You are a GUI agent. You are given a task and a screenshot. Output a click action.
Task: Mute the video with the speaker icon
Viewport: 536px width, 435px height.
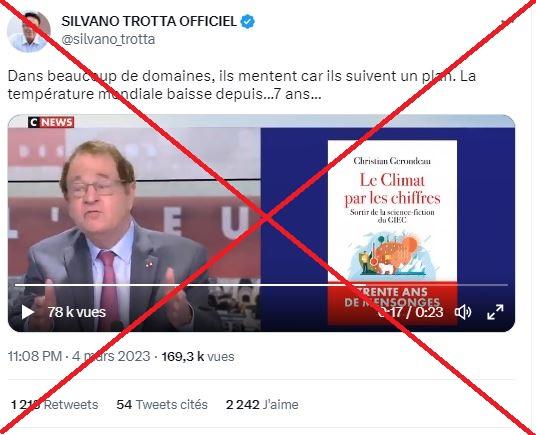[x=463, y=312]
